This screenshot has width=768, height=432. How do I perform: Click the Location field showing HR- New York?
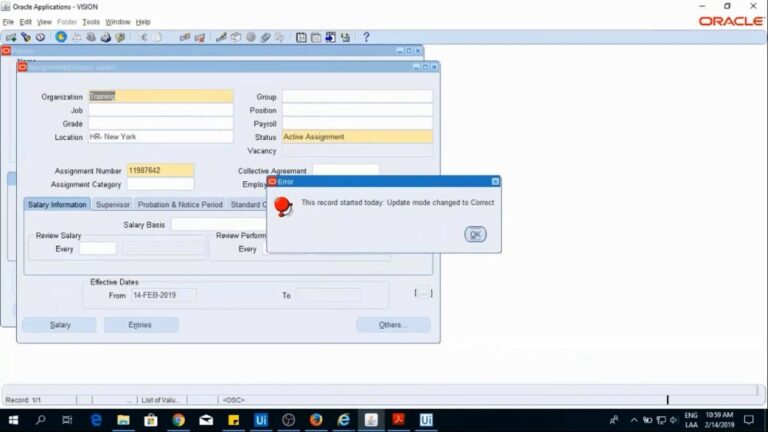(161, 137)
